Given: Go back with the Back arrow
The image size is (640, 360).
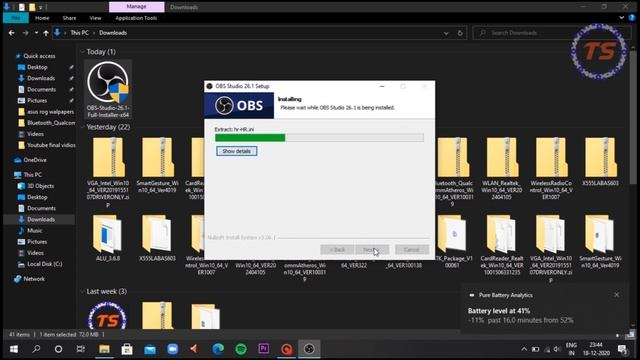Looking at the screenshot, I should pos(11,33).
